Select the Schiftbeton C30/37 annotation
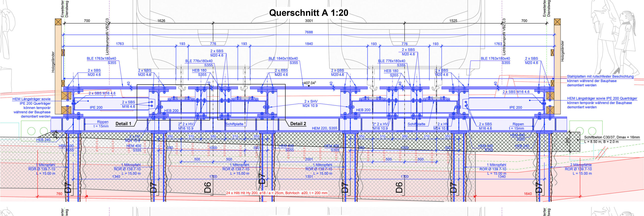The height and width of the screenshot is (216, 644). [x=612, y=137]
